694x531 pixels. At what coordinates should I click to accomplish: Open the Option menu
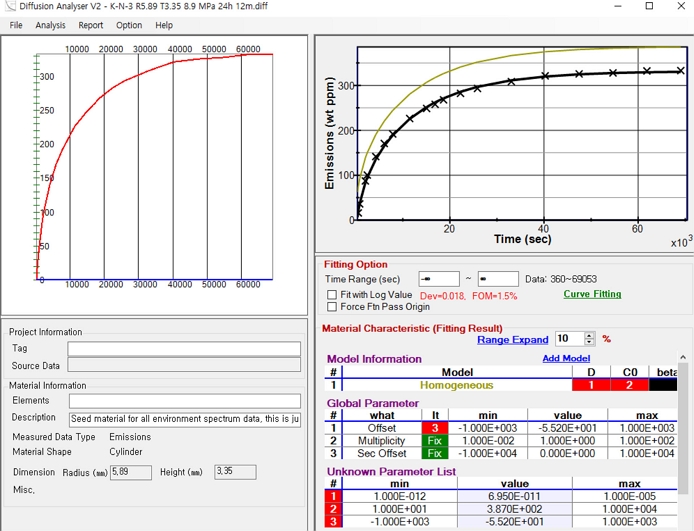pyautogui.click(x=129, y=25)
